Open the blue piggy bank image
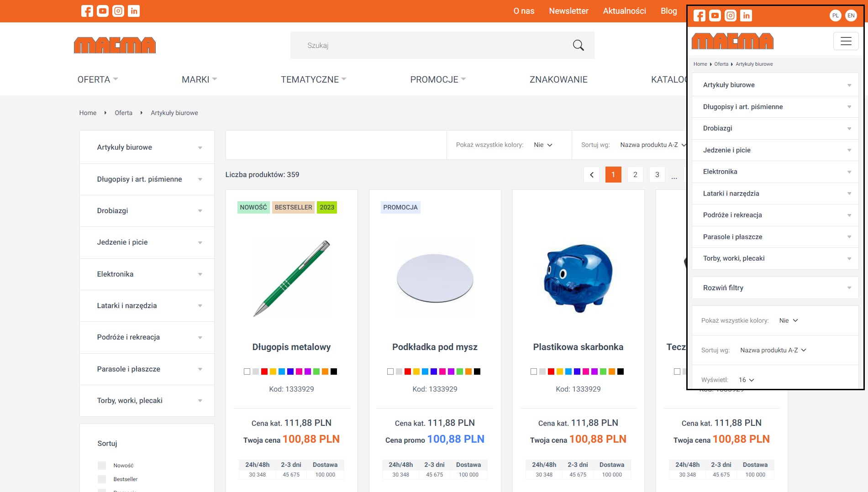The image size is (868, 492). point(578,278)
